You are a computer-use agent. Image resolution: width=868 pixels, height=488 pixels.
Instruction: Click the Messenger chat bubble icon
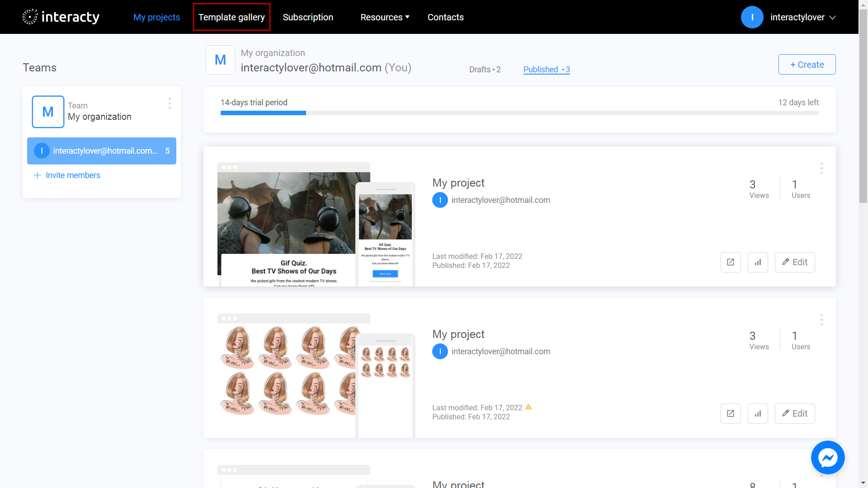pyautogui.click(x=829, y=458)
